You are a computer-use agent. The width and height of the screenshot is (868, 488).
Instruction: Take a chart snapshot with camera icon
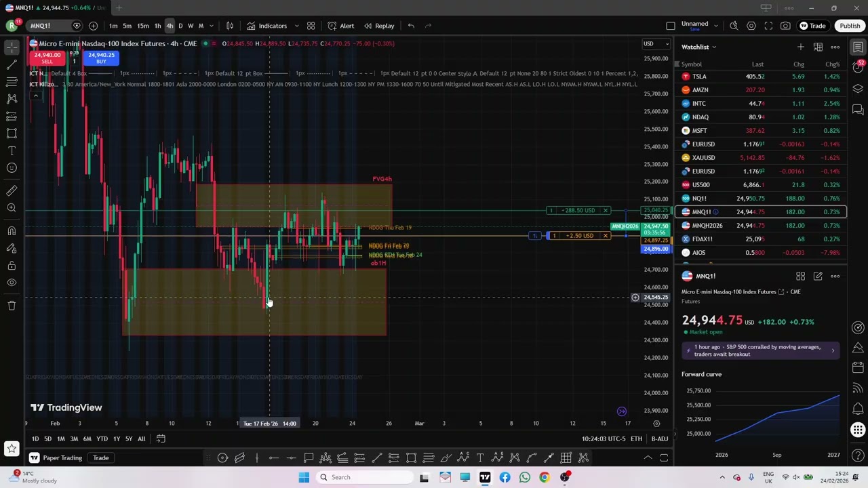click(x=785, y=26)
